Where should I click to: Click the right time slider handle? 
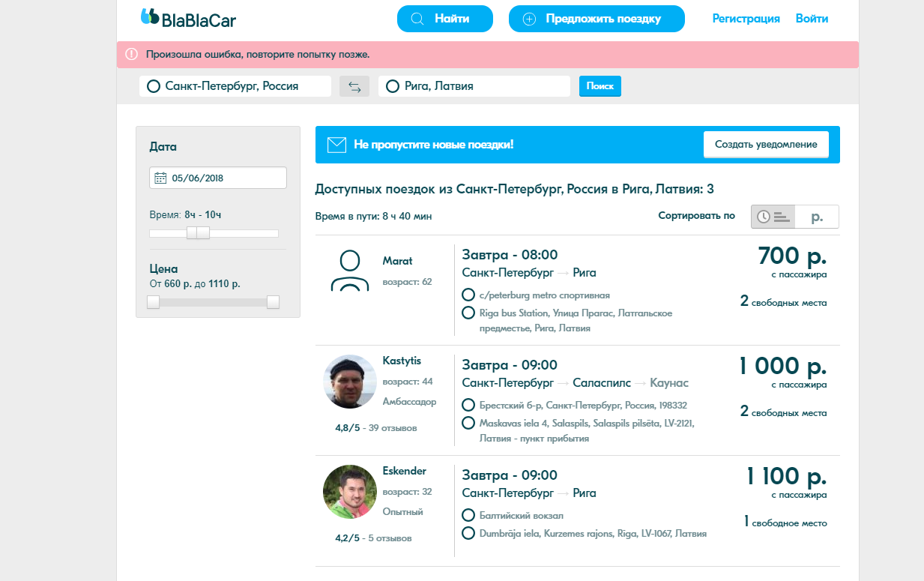tap(203, 233)
